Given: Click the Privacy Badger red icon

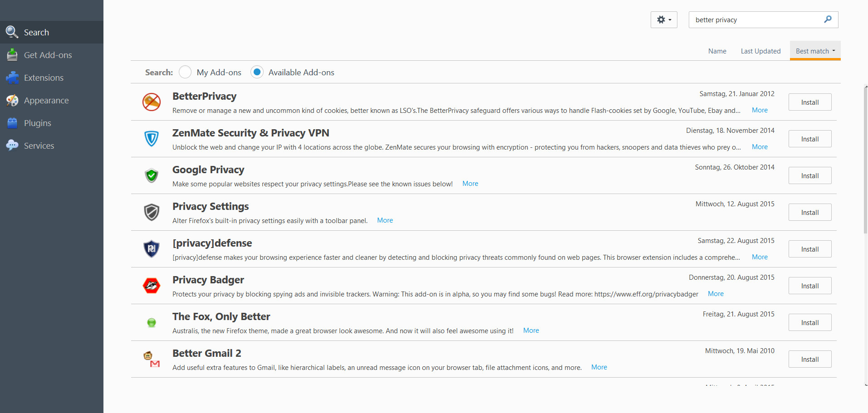Looking at the screenshot, I should [x=152, y=286].
